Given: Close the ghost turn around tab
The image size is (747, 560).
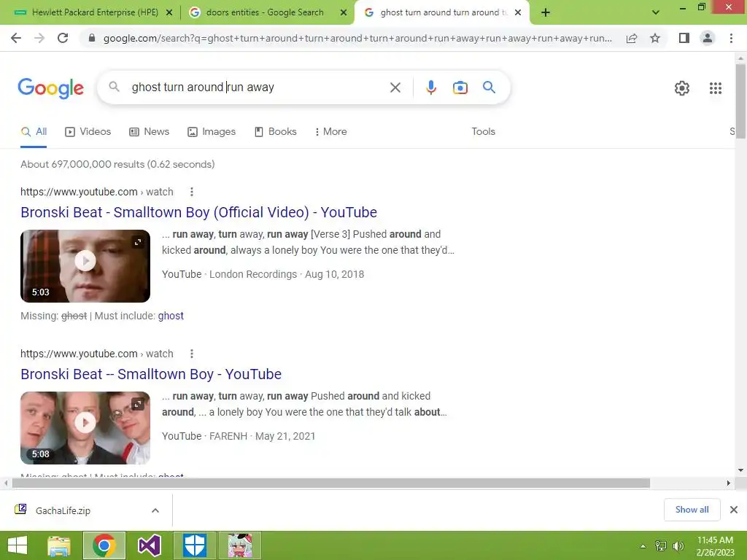Looking at the screenshot, I should coord(518,13).
